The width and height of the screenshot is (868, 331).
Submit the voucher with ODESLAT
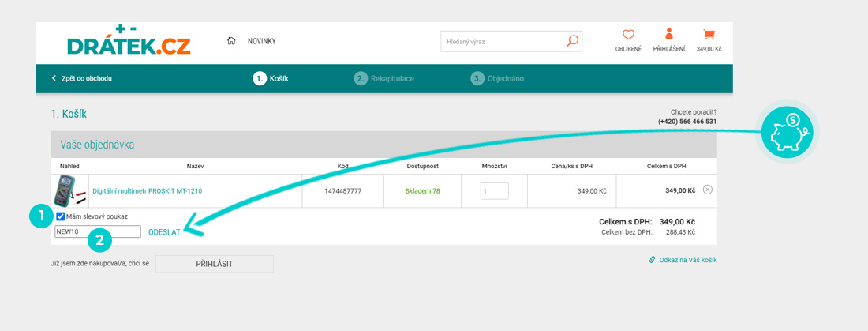(x=164, y=232)
